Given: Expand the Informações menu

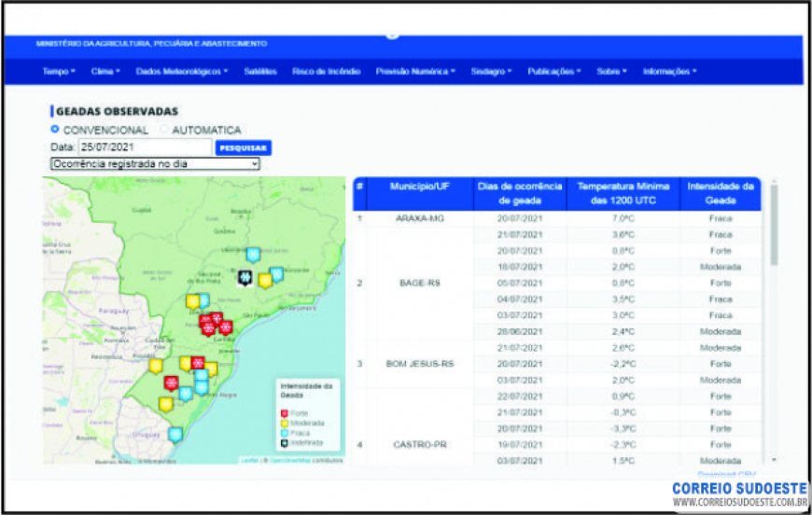Looking at the screenshot, I should click(669, 72).
